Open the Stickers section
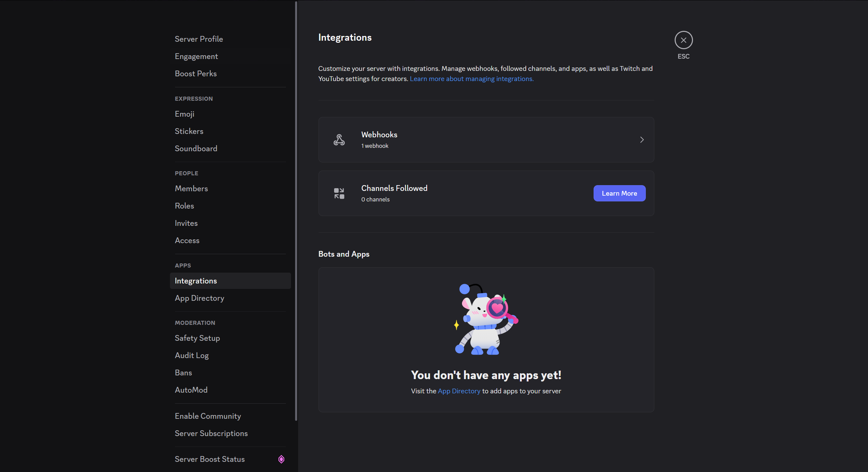Screen dimensions: 868x472 point(189,131)
